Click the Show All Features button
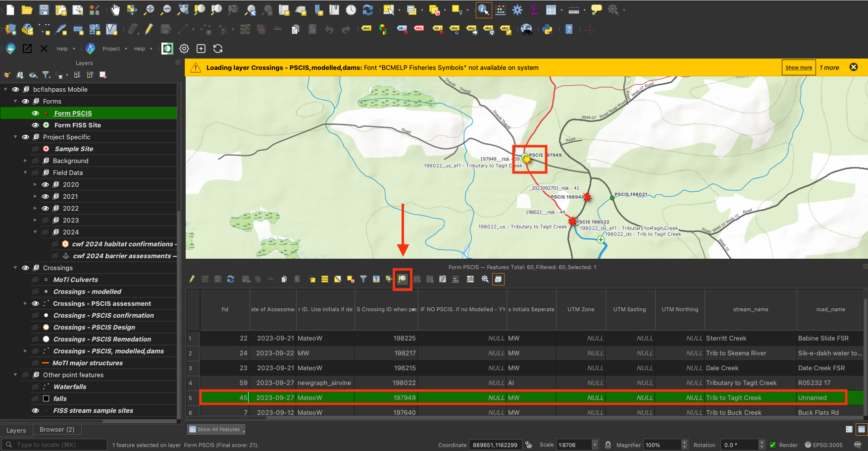This screenshot has height=451, width=868. pos(215,429)
